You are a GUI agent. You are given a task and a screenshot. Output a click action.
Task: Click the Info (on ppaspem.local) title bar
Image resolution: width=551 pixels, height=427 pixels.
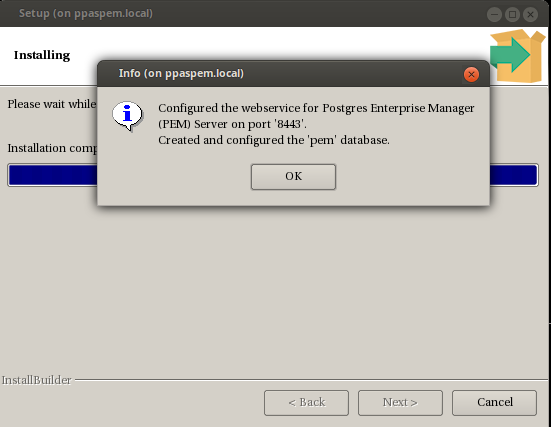[x=293, y=73]
